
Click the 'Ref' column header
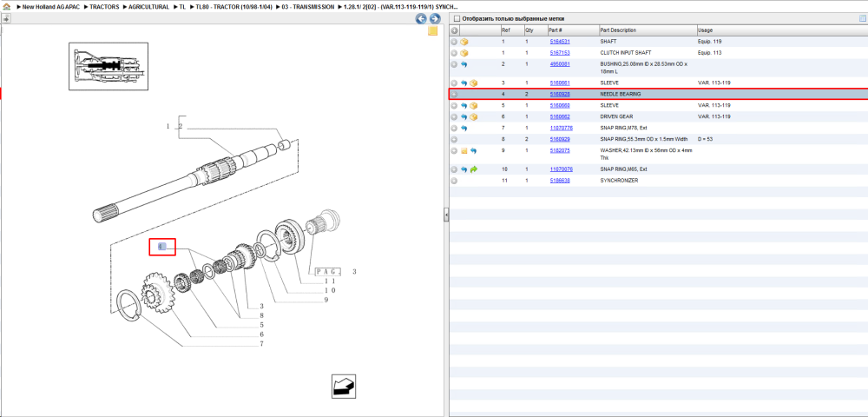[x=506, y=30]
